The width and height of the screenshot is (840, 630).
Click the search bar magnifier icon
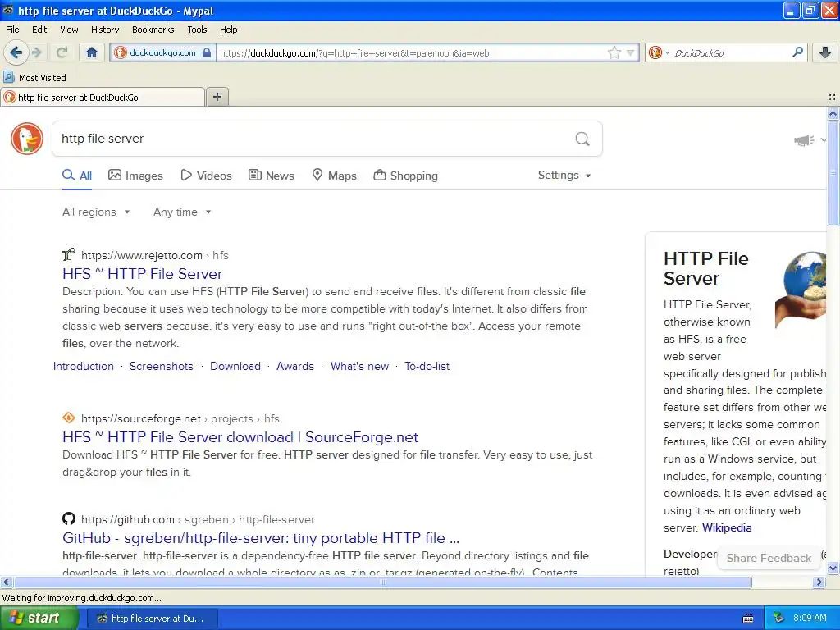[797, 52]
